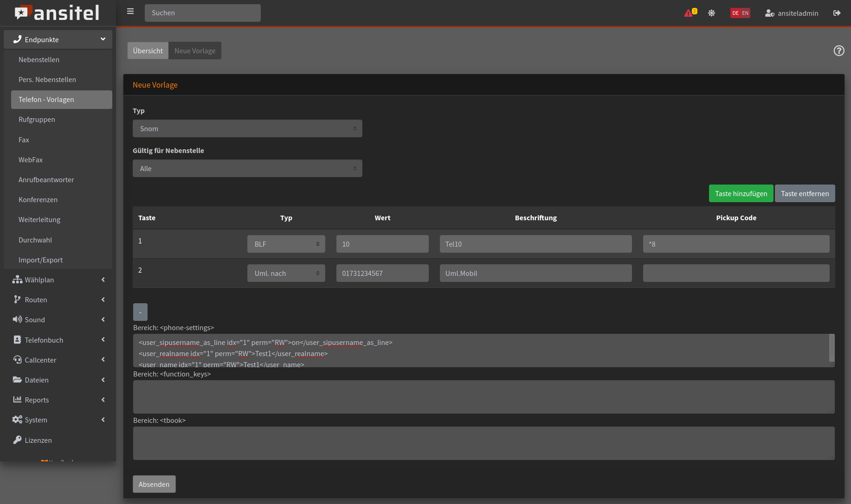
Task: Open the help question mark icon
Action: [838, 51]
